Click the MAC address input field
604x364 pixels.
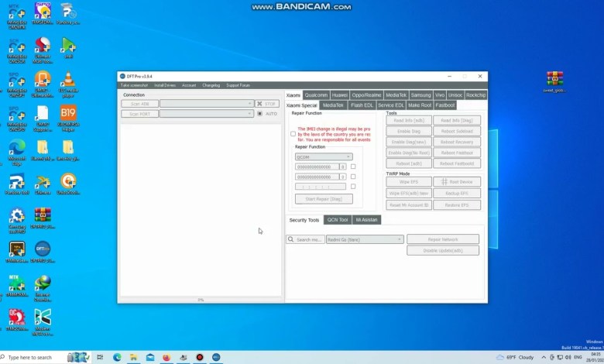[321, 187]
